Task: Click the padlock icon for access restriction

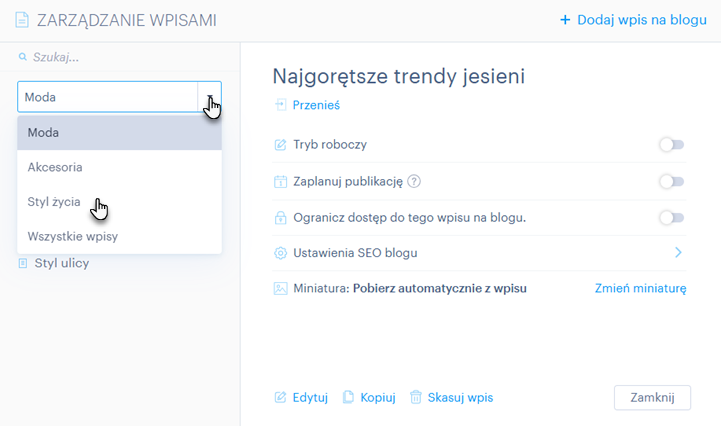Action: [280, 218]
